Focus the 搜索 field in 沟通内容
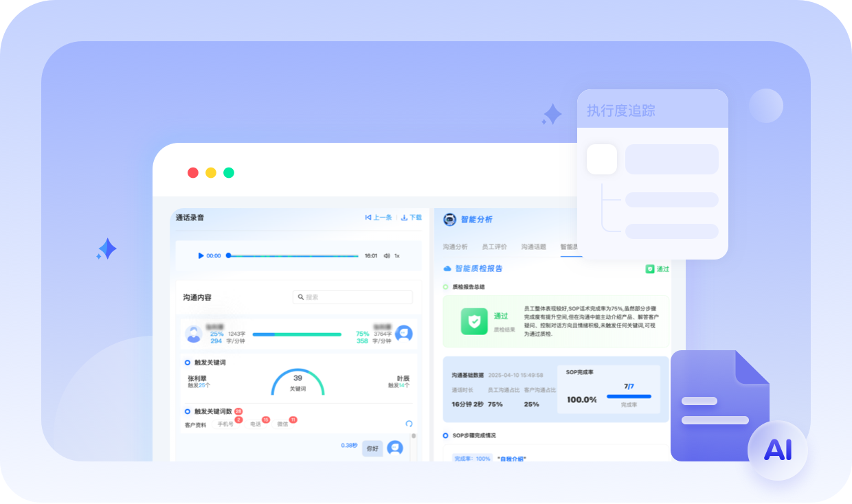The image size is (852, 504). [x=352, y=297]
